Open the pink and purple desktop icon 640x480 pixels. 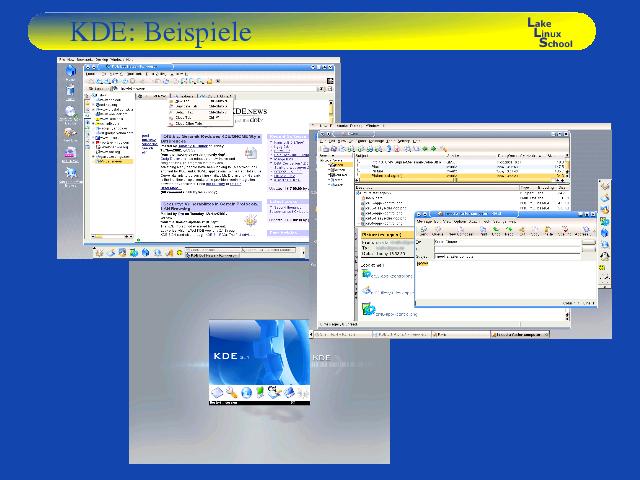pyautogui.click(x=70, y=153)
